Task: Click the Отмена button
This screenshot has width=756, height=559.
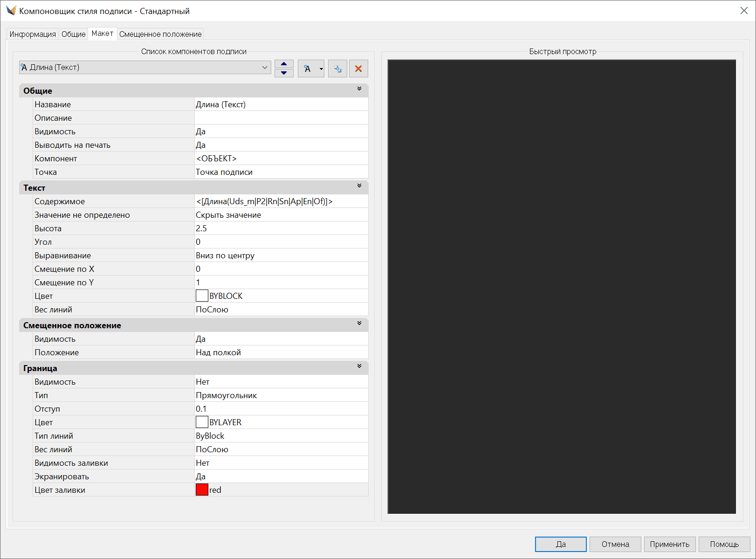Action: (615, 544)
